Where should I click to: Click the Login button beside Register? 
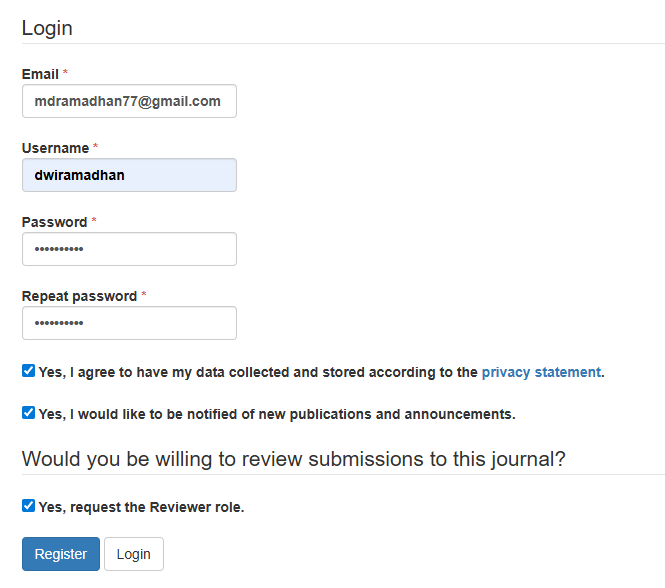coord(133,554)
